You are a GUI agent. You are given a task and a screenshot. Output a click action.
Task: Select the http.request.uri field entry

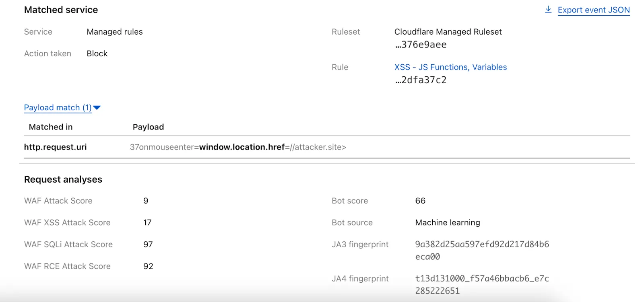tap(55, 147)
